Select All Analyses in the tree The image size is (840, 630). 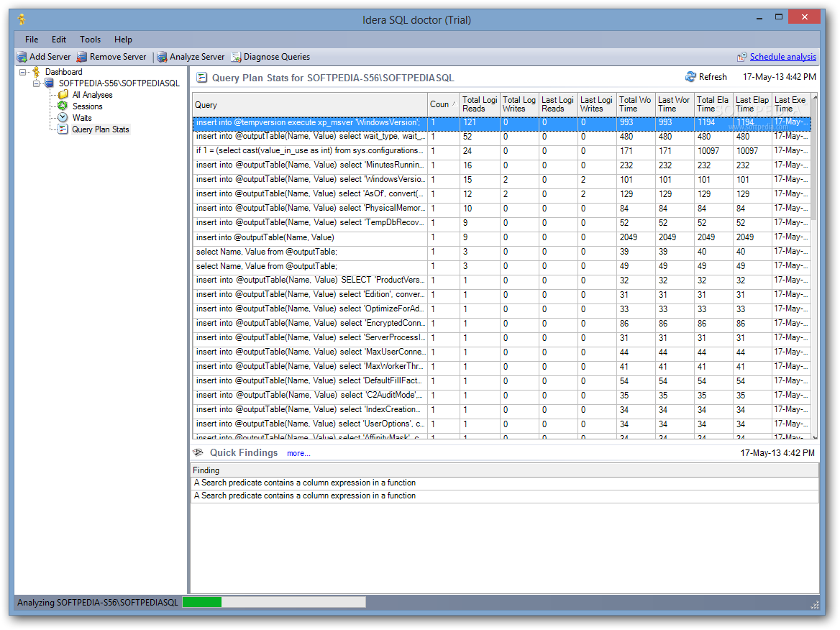93,95
